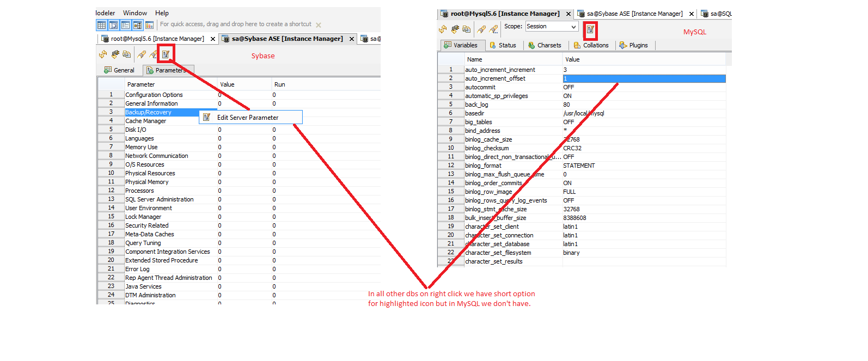Click gear-refresh icon in MySQL toolbar
Image resolution: width=868 pixels, height=361 pixels.
(455, 29)
